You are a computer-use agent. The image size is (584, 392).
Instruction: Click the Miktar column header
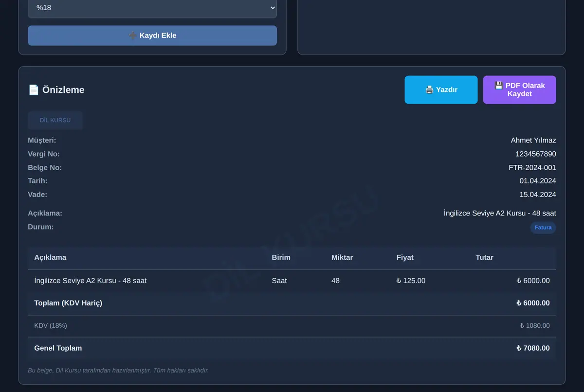[x=342, y=257]
